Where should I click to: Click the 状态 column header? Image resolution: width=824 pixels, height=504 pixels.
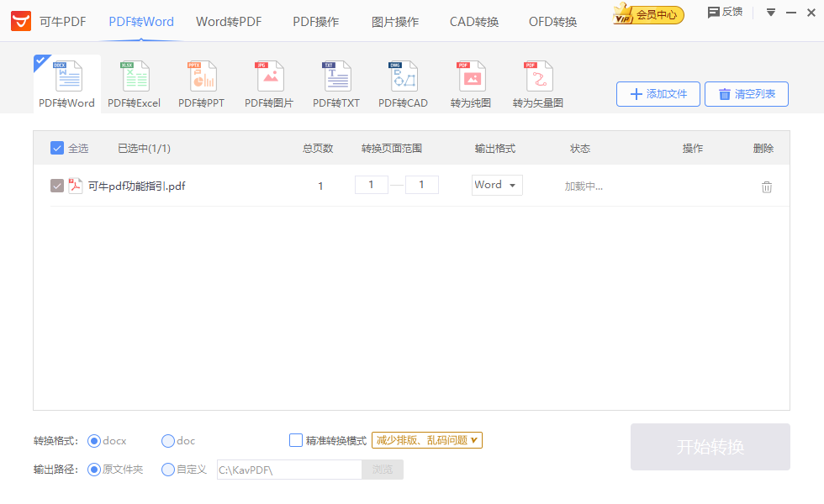click(x=580, y=149)
